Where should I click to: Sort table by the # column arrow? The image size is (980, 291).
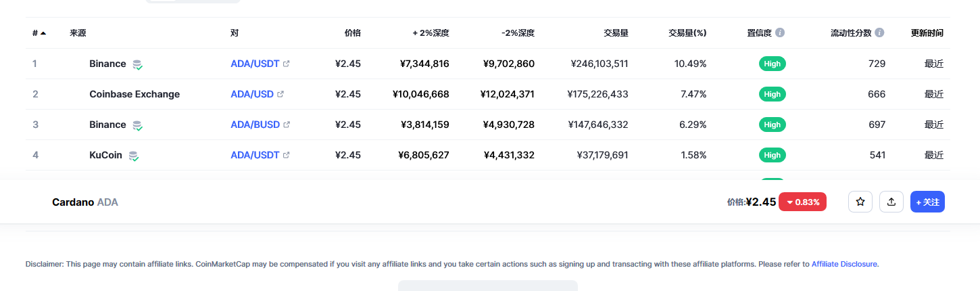43,32
